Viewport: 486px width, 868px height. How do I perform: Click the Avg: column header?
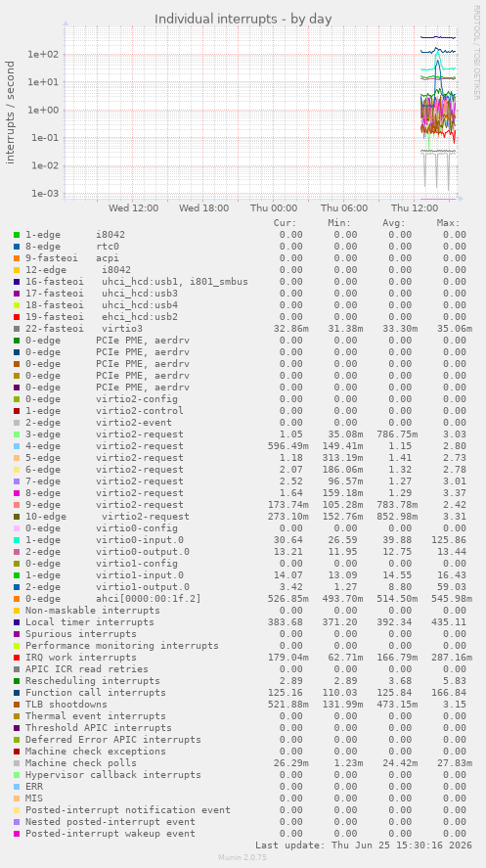click(394, 222)
